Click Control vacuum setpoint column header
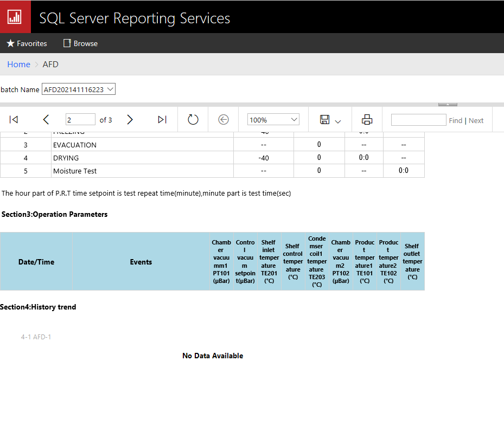The height and width of the screenshot is (432, 504). 245,262
